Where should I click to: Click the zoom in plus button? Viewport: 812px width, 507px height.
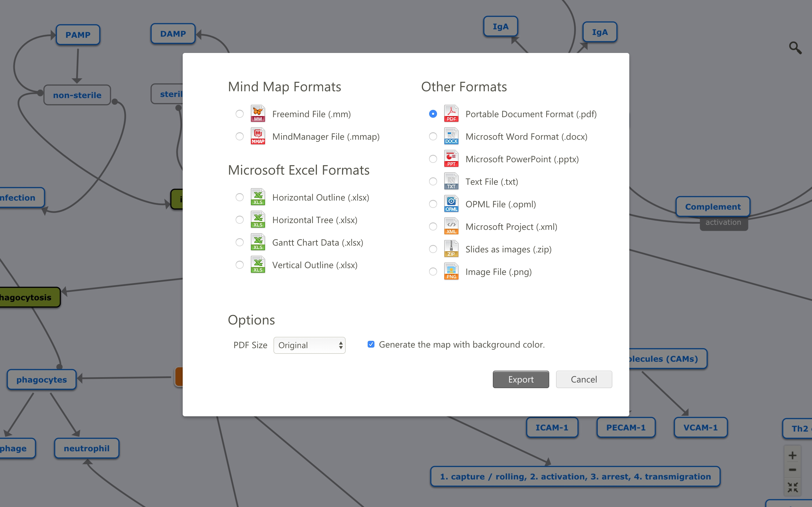792,455
